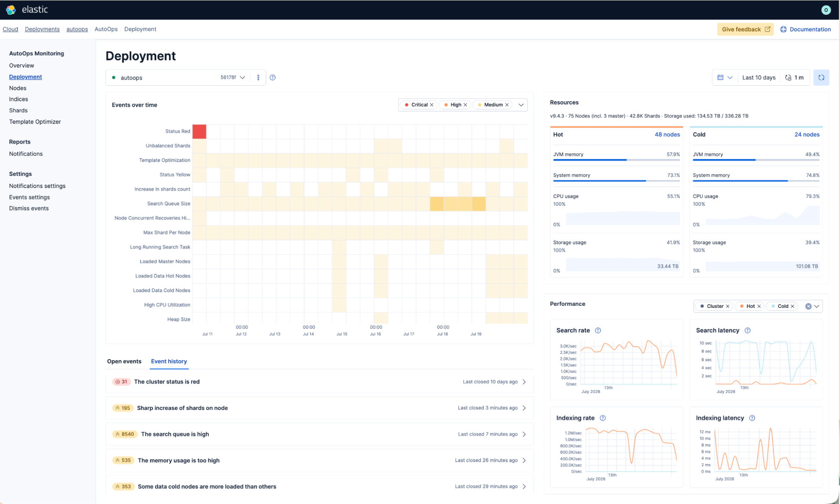Image resolution: width=840 pixels, height=504 pixels.
Task: Show Search rate info tooltip icon
Action: coord(598,331)
